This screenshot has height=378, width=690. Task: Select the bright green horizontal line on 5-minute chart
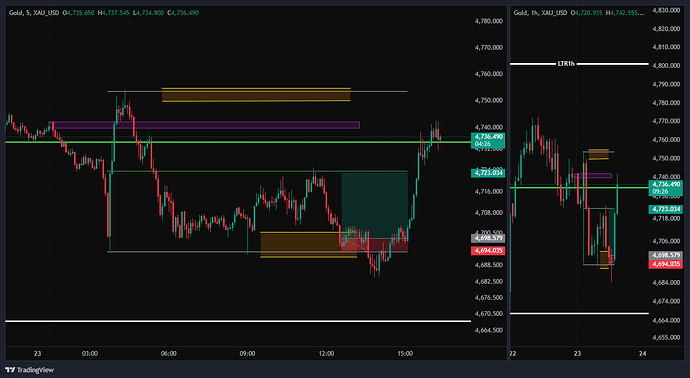point(238,142)
